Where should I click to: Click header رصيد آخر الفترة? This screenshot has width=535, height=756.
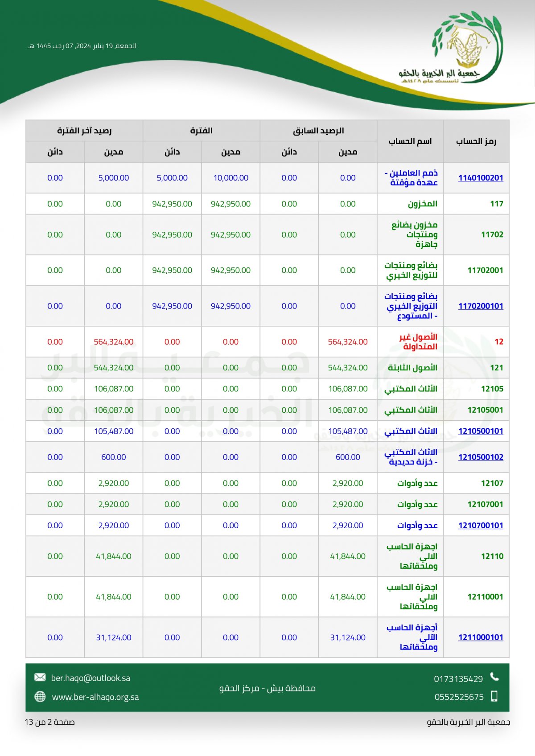84,131
